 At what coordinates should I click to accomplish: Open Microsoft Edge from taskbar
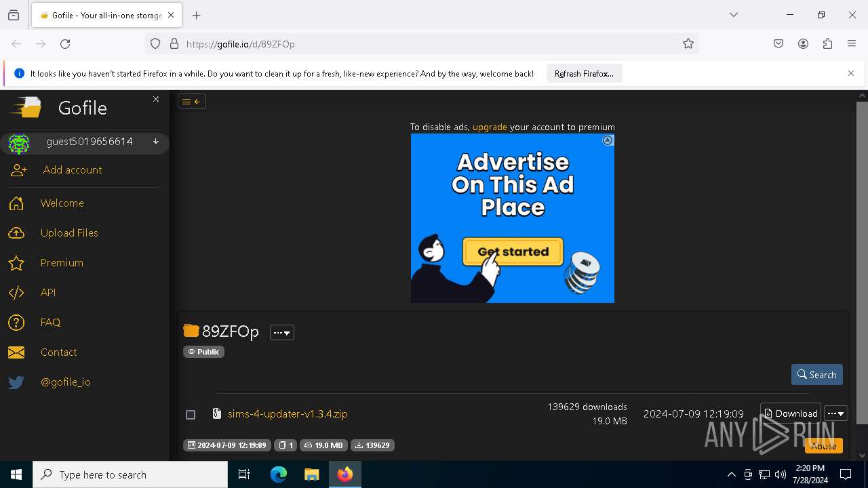point(279,474)
